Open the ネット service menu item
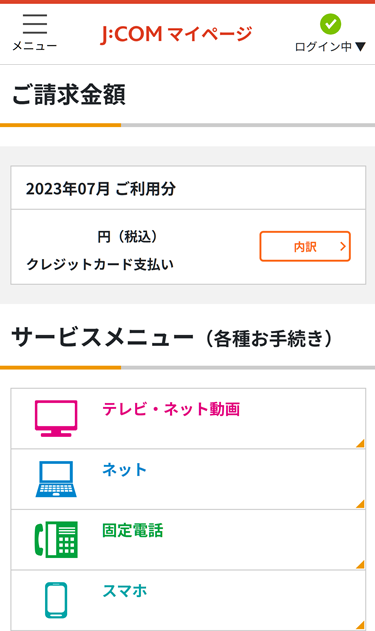 188,479
